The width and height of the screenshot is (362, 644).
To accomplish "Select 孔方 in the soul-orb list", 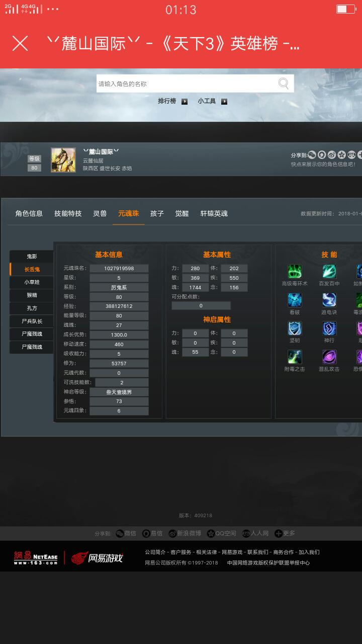I will coord(32,308).
